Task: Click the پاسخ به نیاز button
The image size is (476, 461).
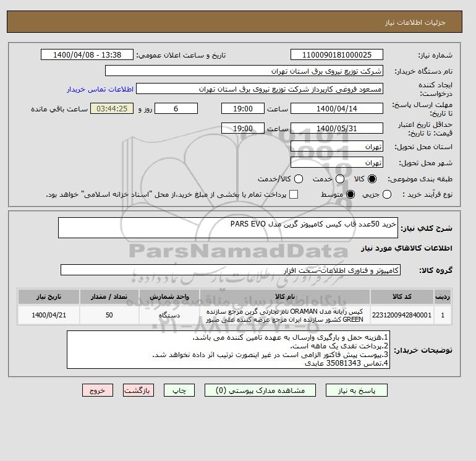Action: [357, 390]
